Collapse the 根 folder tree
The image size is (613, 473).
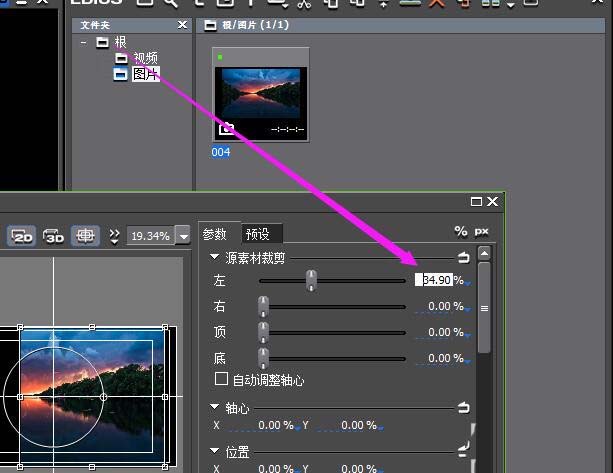click(x=85, y=42)
